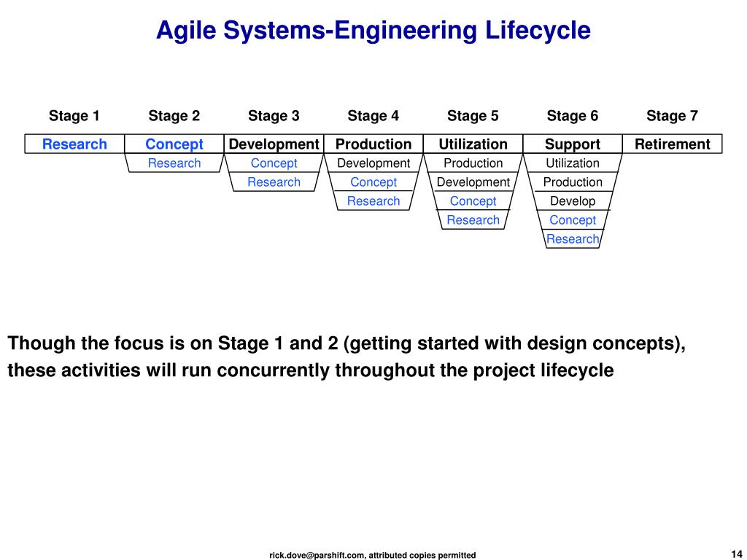Click the rick.dove@parshift.com footer attribution
Image resolution: width=747 pixels, height=560 pixels.
pyautogui.click(x=373, y=555)
